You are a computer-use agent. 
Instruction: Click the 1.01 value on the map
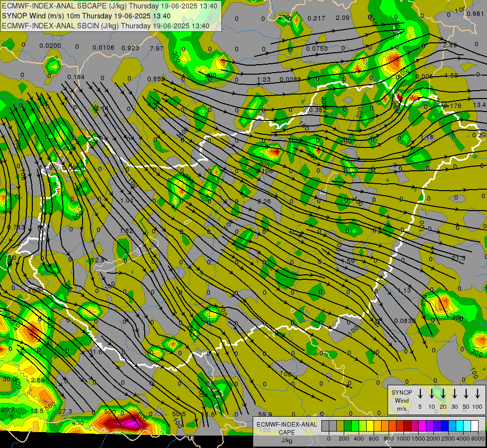pos(127,200)
